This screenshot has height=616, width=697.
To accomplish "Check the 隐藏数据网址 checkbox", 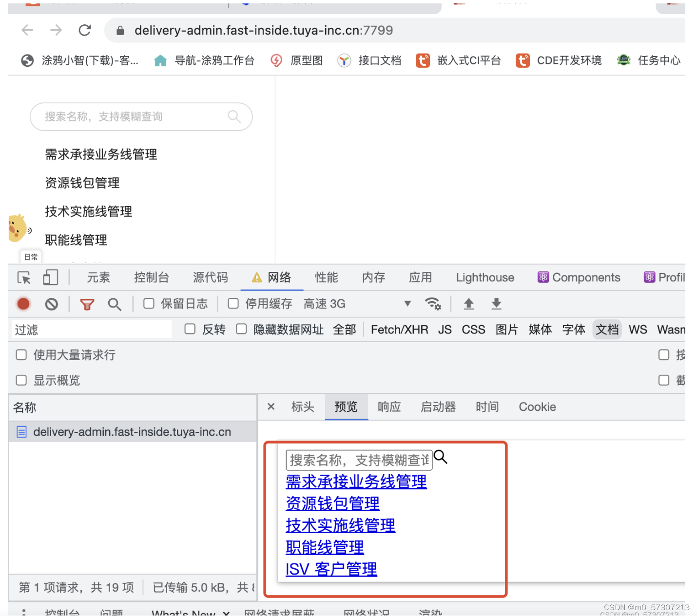I will [241, 329].
